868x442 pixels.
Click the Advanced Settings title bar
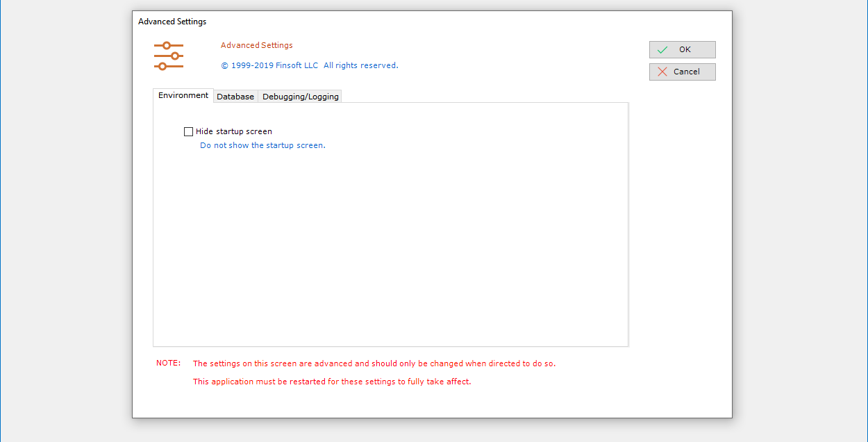click(x=172, y=22)
